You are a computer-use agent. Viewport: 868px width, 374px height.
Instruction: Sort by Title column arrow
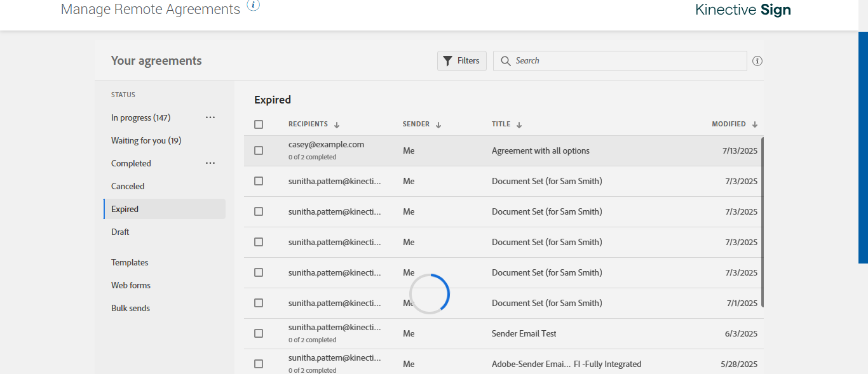[x=519, y=125]
